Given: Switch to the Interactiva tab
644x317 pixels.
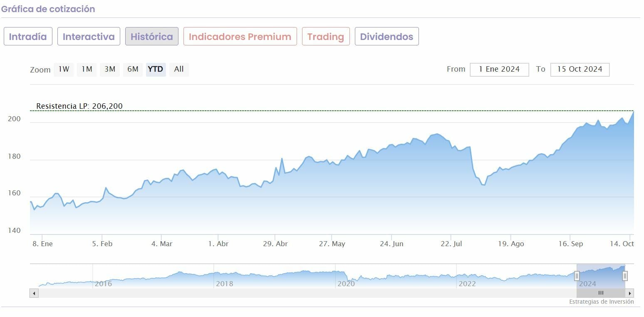Looking at the screenshot, I should [x=89, y=37].
